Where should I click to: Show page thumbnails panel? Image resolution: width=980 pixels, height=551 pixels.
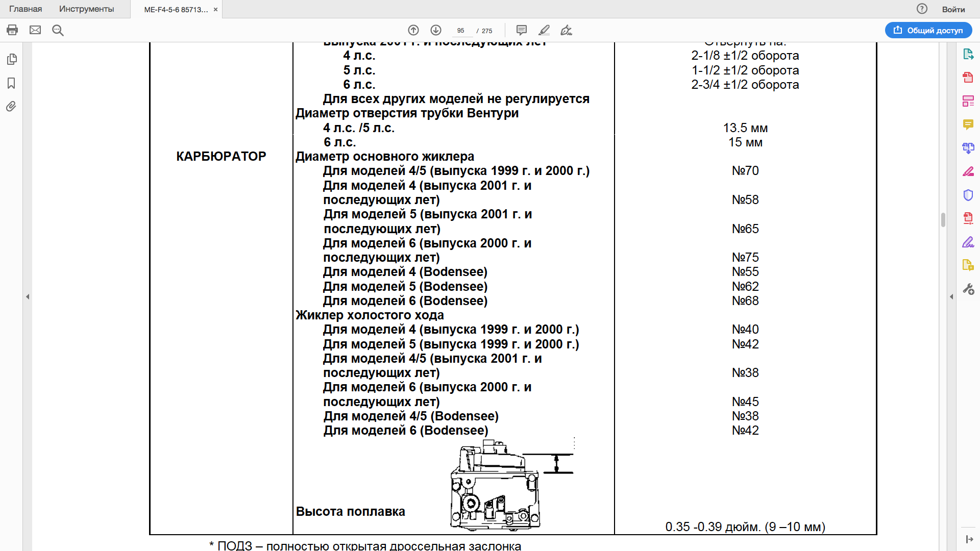coord(12,59)
